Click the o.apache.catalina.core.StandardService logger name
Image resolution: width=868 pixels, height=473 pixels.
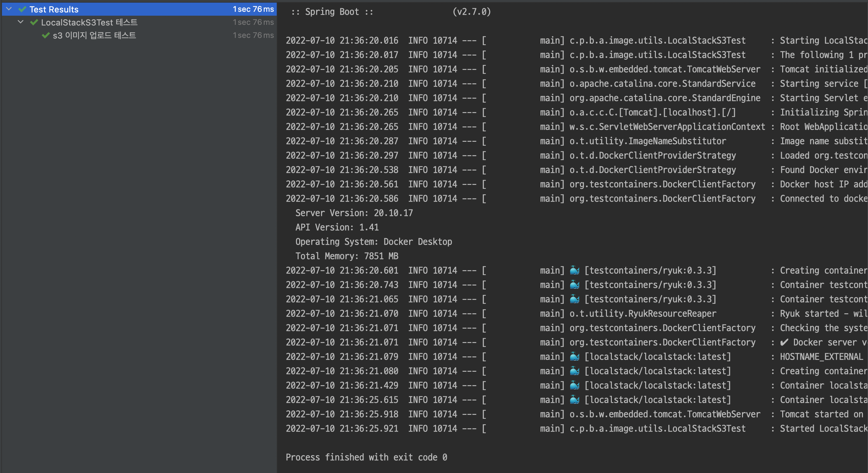pyautogui.click(x=662, y=84)
